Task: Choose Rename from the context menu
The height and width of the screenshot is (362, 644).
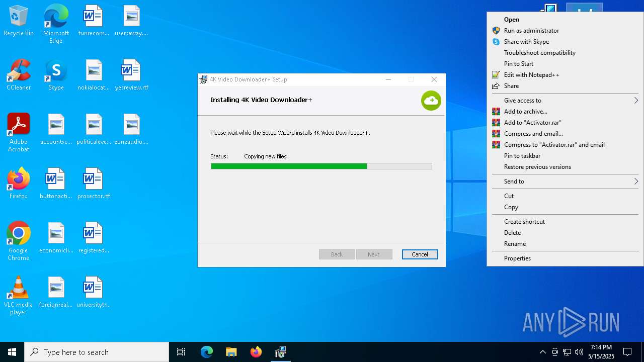Action: point(565,244)
